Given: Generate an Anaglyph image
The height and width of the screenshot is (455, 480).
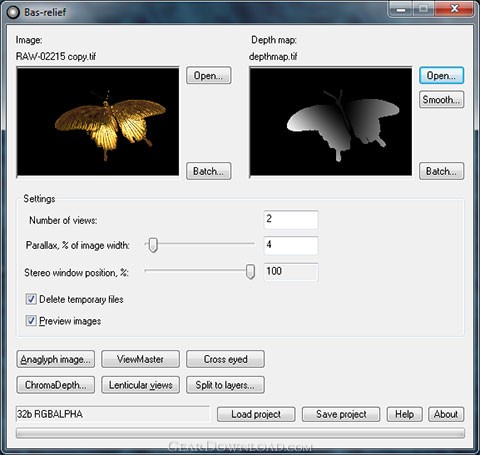Looking at the screenshot, I should coord(56,359).
